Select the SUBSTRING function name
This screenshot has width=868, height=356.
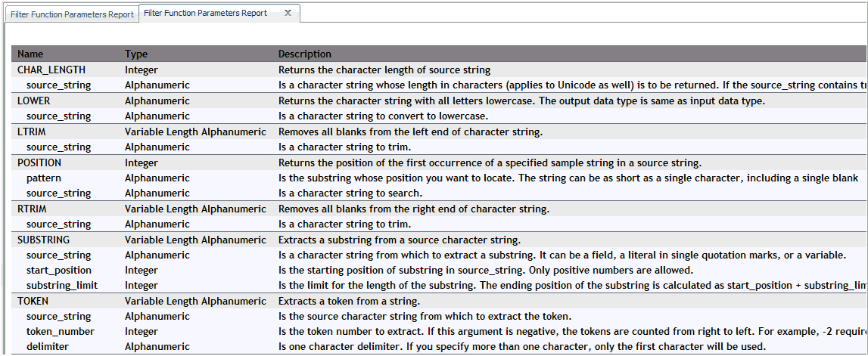tap(43, 240)
